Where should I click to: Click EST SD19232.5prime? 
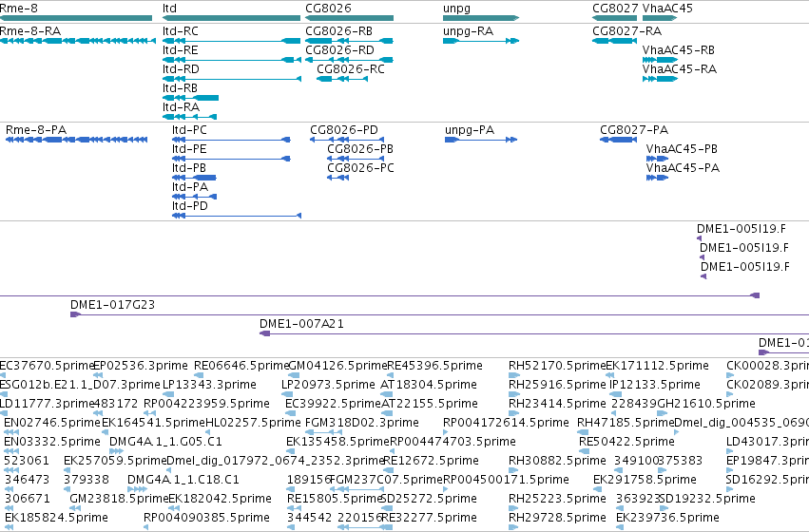pos(663,508)
